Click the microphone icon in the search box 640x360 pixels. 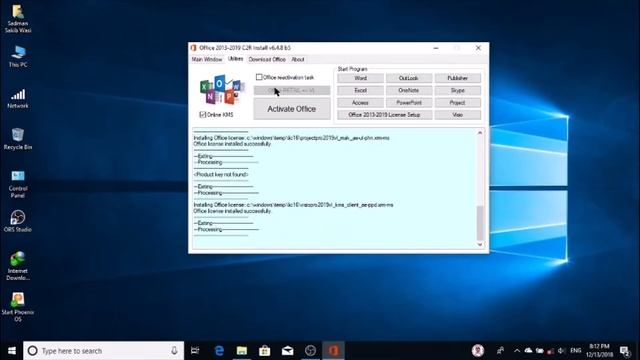coord(174,351)
